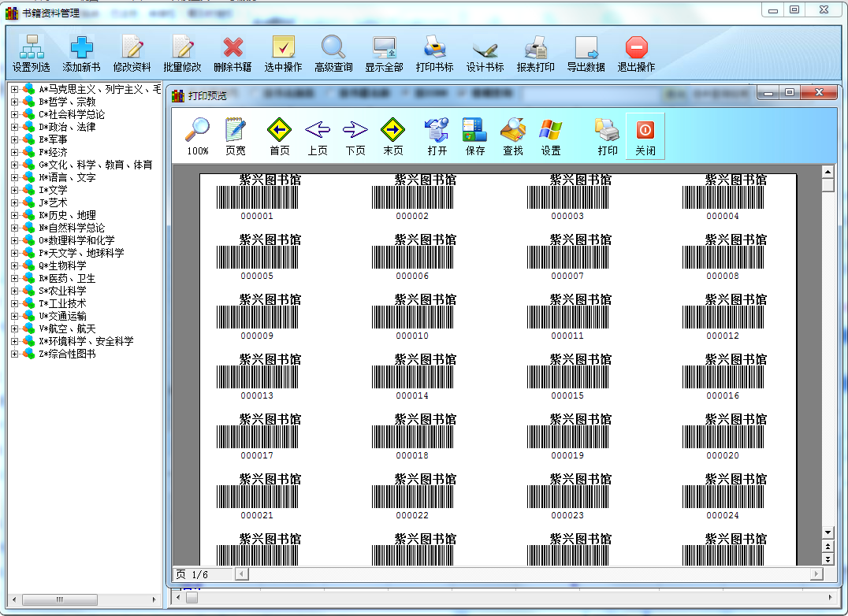Click the page indicator 页 1/6

(x=192, y=574)
